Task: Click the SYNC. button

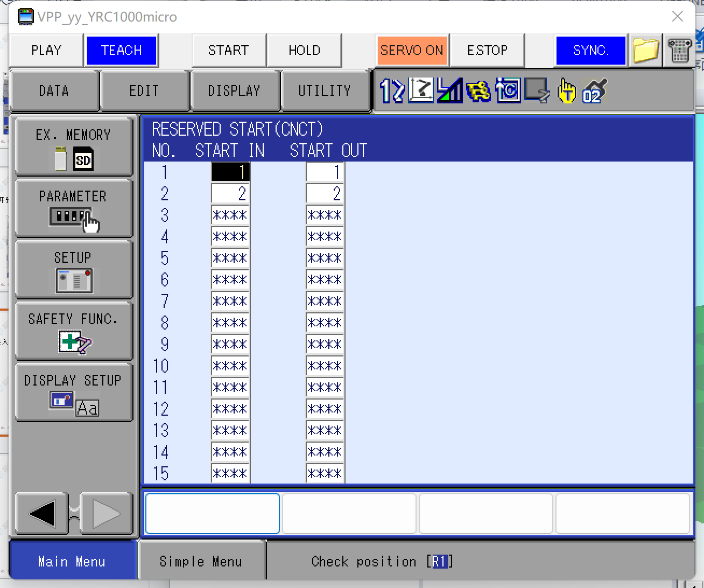Action: [590, 50]
